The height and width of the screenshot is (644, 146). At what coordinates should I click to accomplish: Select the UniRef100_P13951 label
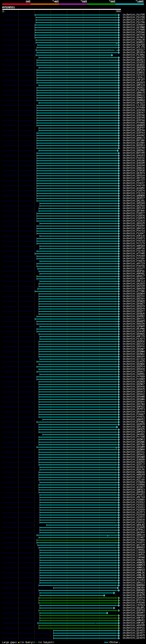point(133,55)
